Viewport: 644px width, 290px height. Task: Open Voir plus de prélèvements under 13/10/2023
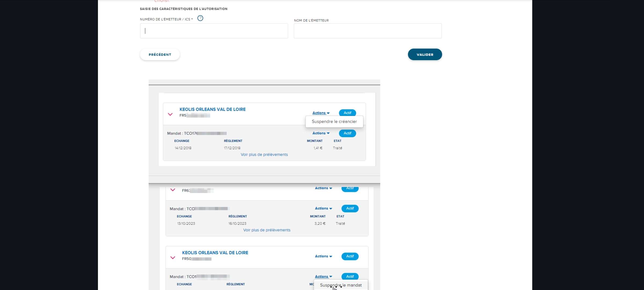pos(267,230)
